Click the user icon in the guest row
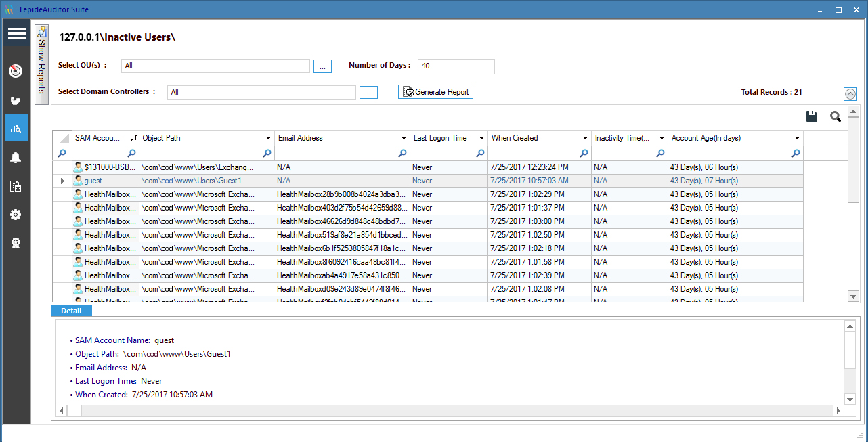This screenshot has height=442, width=868. (79, 181)
